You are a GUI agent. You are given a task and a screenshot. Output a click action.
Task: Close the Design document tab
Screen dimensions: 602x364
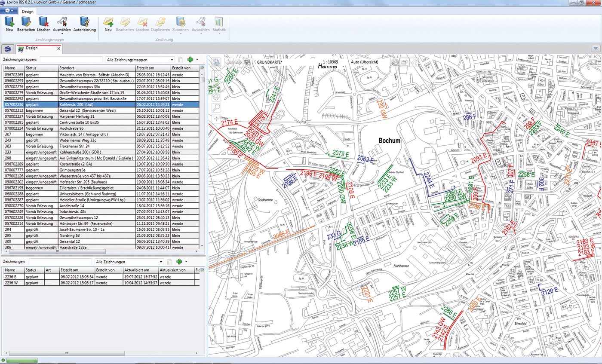coord(58,49)
